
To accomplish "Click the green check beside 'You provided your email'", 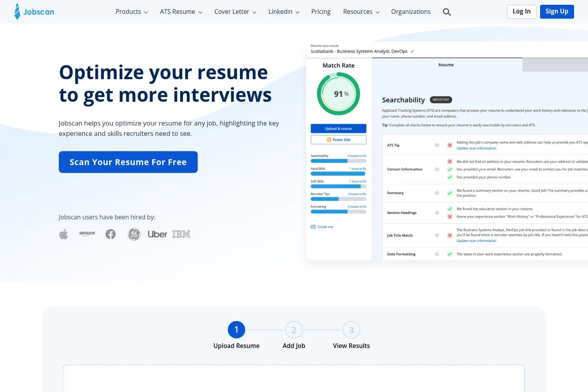I will 450,169.
